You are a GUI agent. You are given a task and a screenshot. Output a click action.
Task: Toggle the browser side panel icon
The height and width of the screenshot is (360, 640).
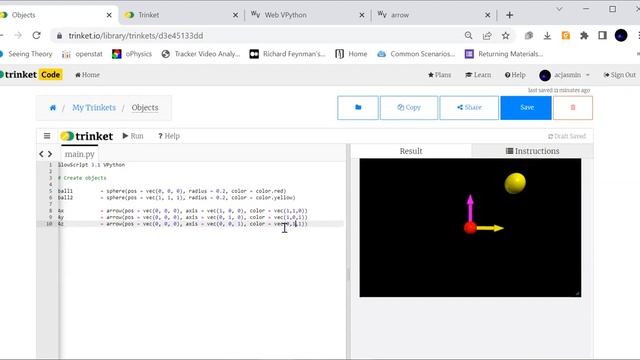coord(602,36)
